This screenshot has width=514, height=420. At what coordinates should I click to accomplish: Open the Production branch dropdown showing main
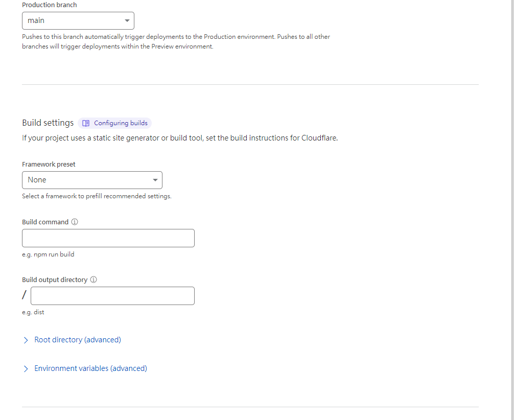point(78,21)
